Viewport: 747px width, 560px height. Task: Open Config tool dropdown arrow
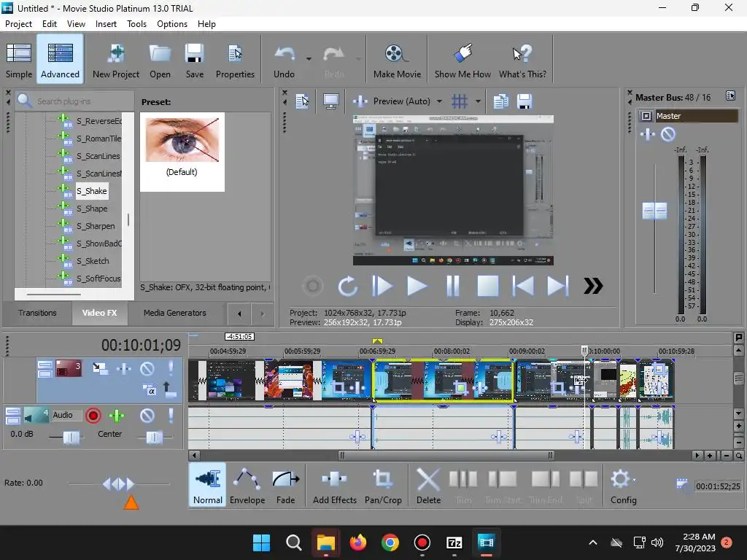[x=634, y=481]
